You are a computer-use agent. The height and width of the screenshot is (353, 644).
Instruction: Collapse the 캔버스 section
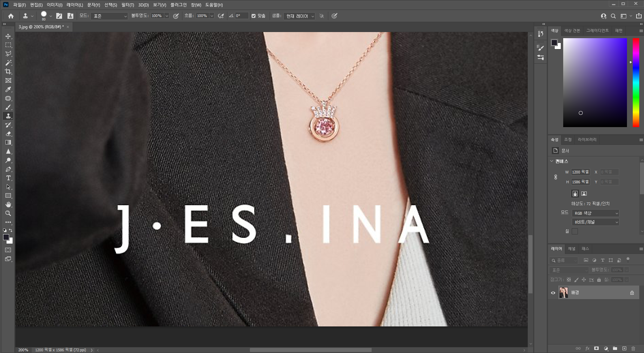pyautogui.click(x=552, y=161)
